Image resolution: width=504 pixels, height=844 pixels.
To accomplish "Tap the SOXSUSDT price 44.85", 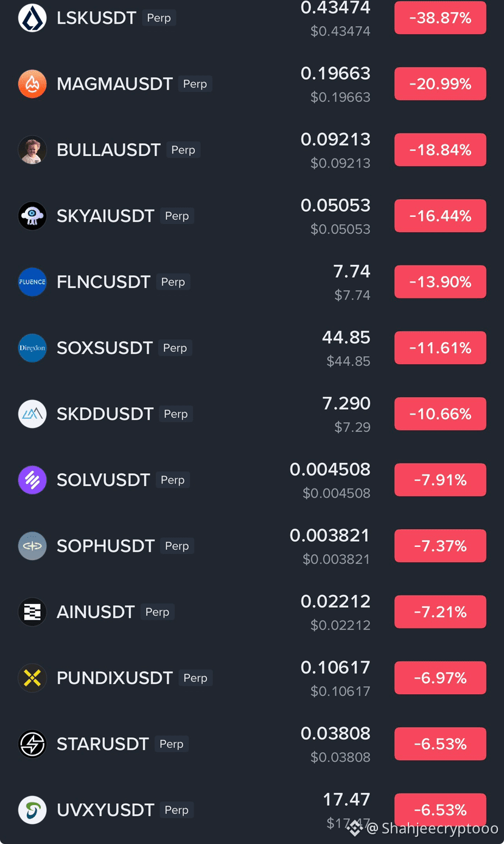I will point(346,337).
